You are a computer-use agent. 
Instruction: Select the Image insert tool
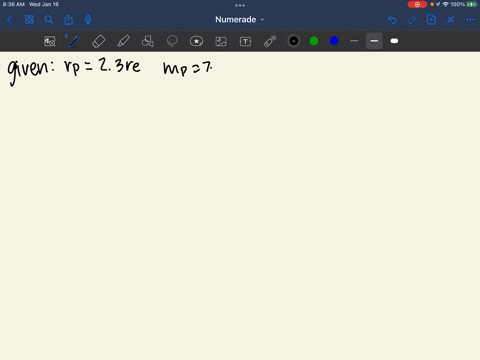(221, 41)
